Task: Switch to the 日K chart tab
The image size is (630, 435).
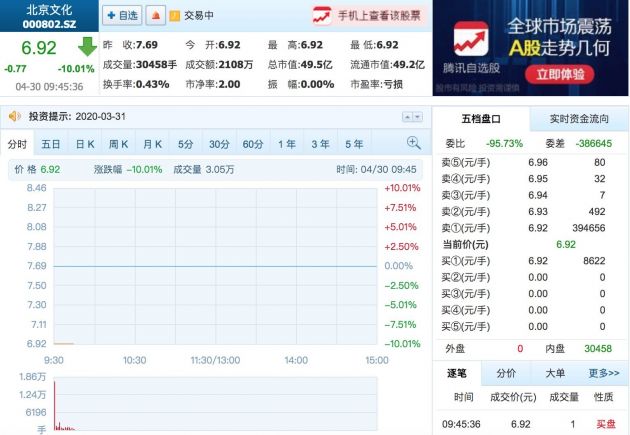Action: pos(83,144)
